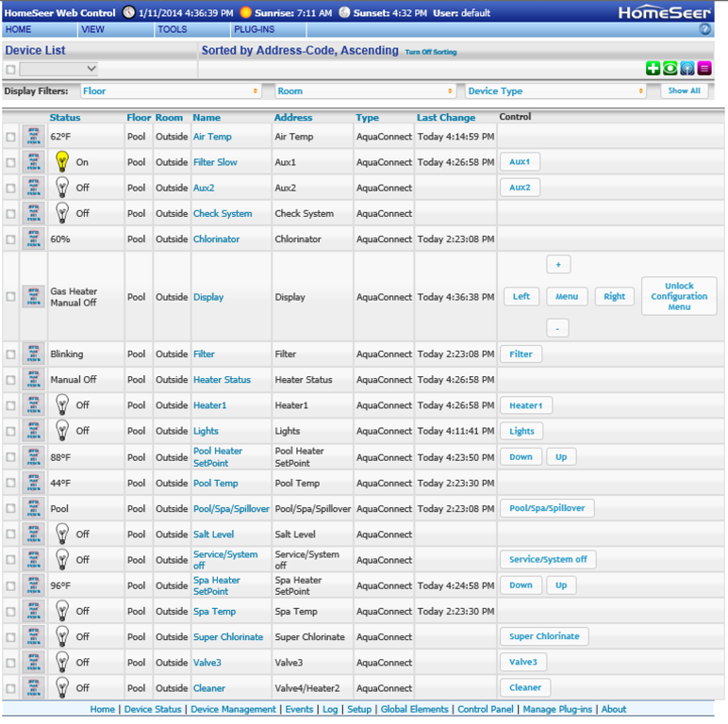This screenshot has height=724, width=728.
Task: Click the Super Chlorinate control button
Action: click(x=544, y=635)
